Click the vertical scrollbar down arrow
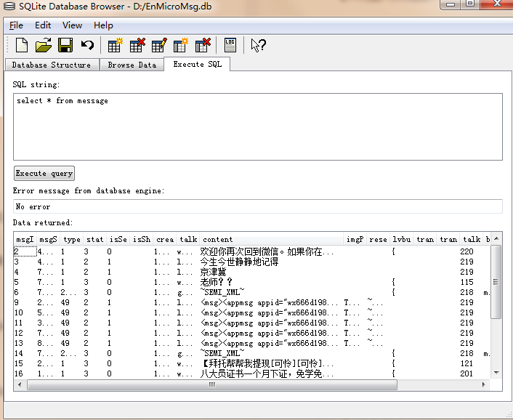 tap(496, 373)
